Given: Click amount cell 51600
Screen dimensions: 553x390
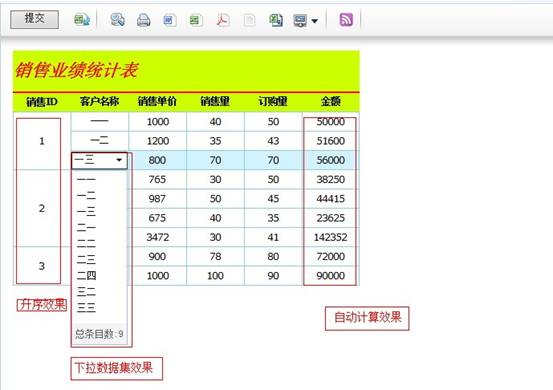Looking at the screenshot, I should pos(330,141).
